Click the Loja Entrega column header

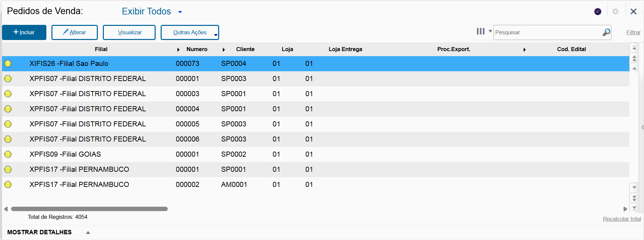point(345,49)
